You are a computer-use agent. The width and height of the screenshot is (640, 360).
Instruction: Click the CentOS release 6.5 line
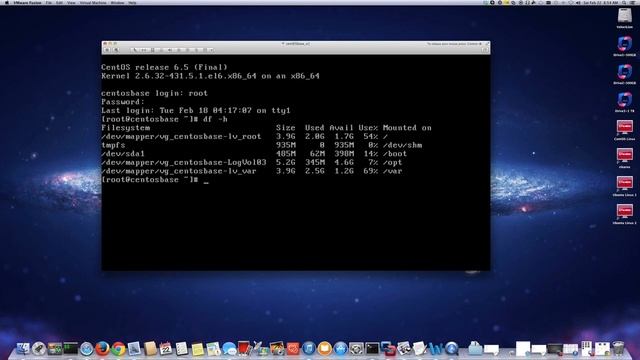[164, 67]
